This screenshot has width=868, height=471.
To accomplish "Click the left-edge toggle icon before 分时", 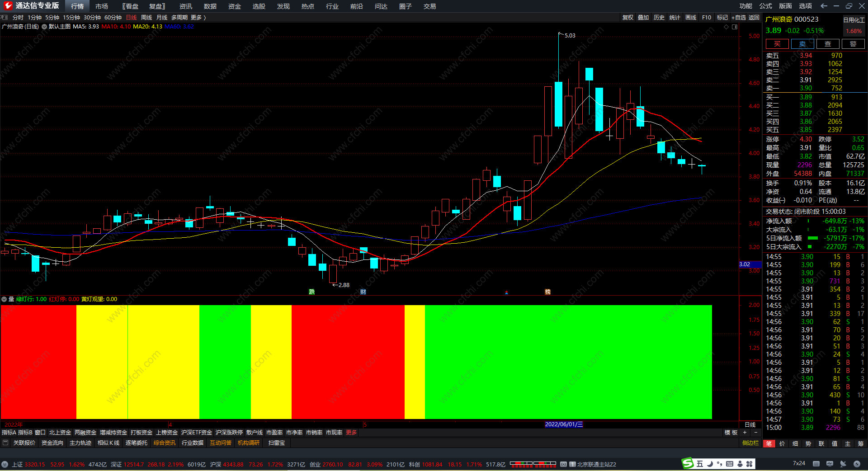I will click(5, 18).
